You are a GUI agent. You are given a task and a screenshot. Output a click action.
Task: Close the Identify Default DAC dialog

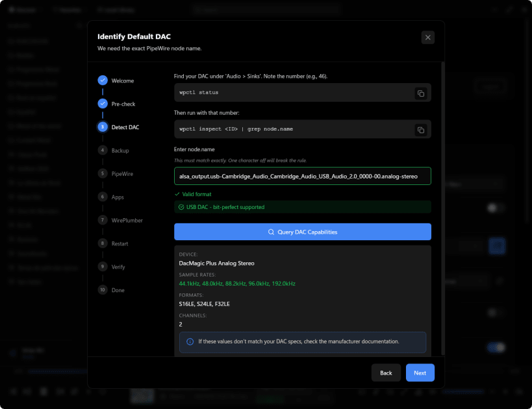click(x=428, y=37)
